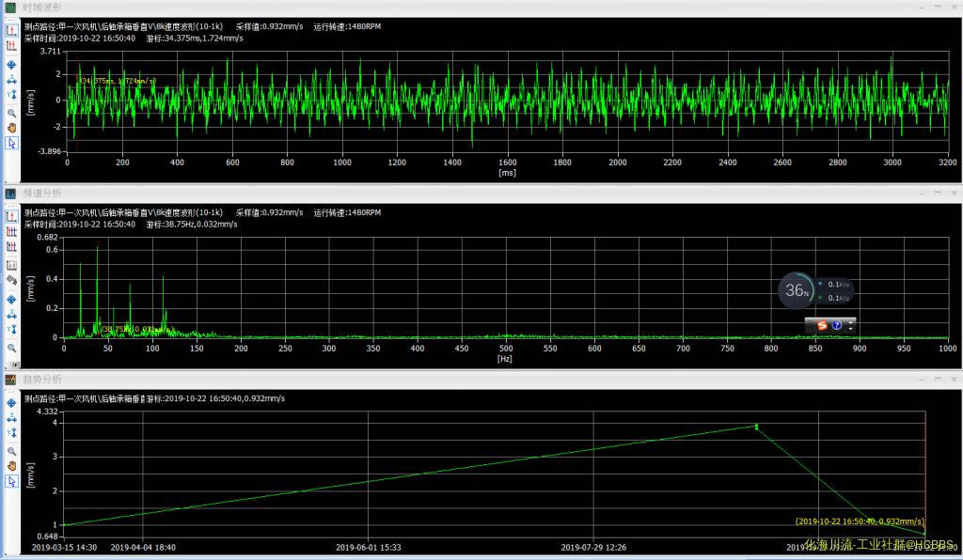Toggle single cursor in spectrum analysis toolbar

point(11,215)
